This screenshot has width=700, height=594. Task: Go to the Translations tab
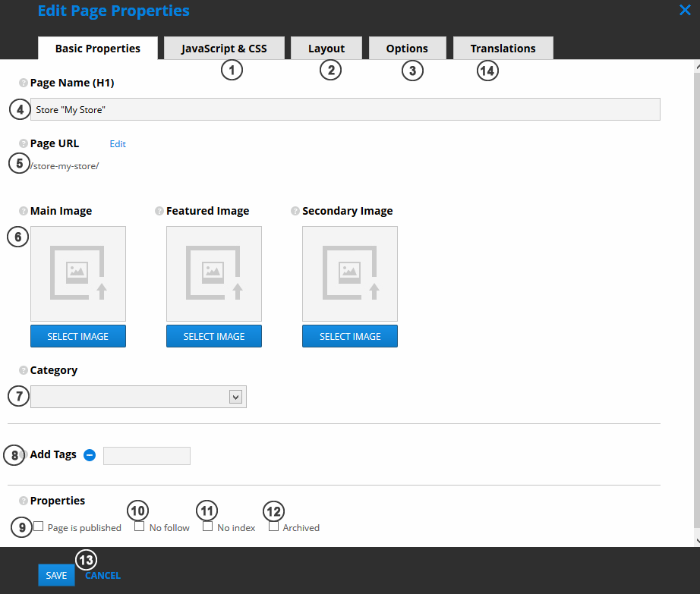[503, 49]
